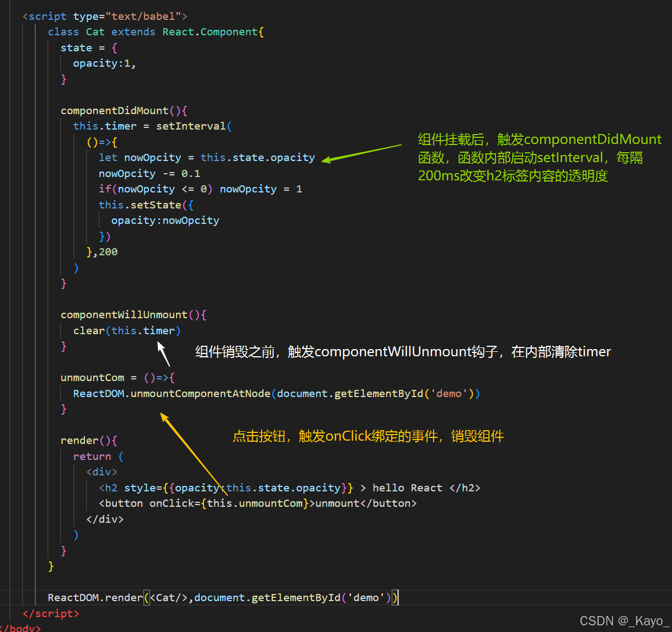Click the 'clear(this.timer)' line
The width and height of the screenshot is (672, 632).
[127, 331]
